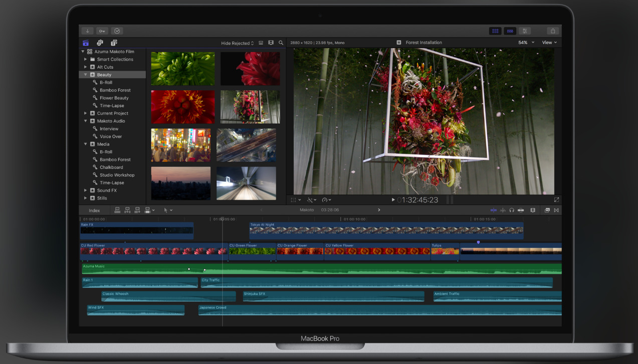Open the timeline Index
Image resolution: width=638 pixels, height=364 pixels.
click(x=94, y=210)
